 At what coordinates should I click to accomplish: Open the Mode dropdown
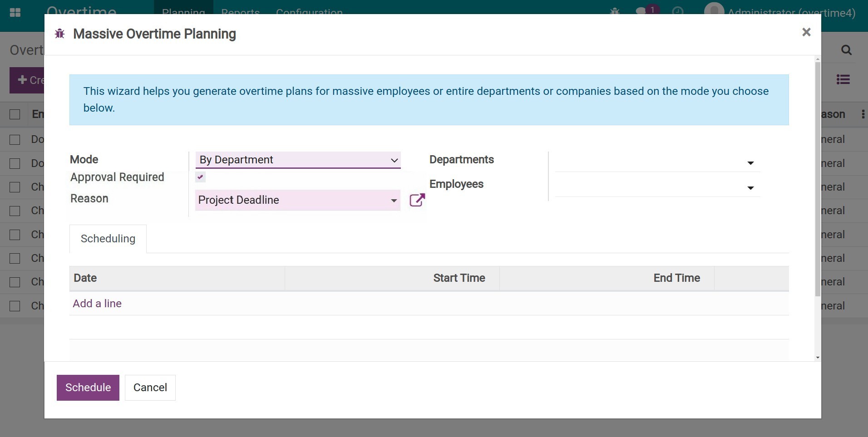click(298, 160)
